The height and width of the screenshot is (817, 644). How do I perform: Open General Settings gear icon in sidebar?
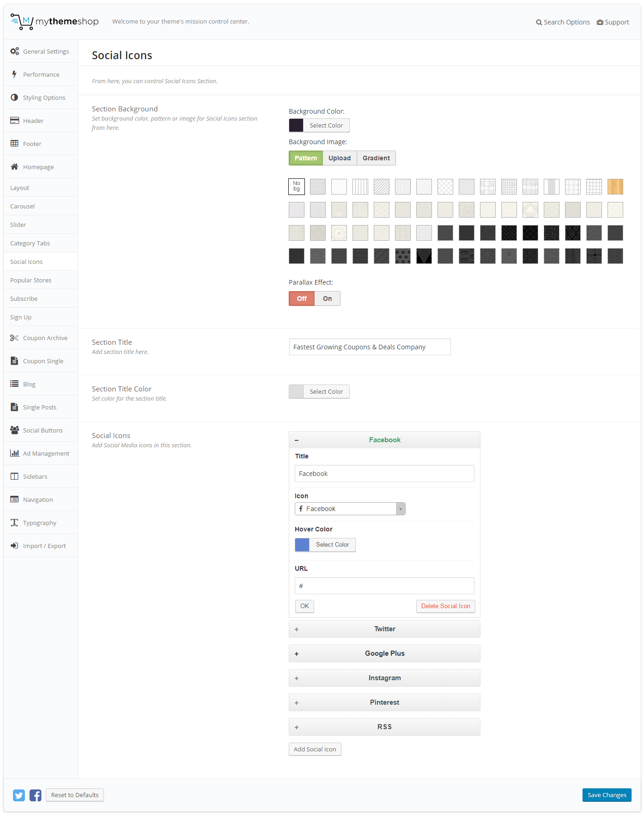coord(15,51)
